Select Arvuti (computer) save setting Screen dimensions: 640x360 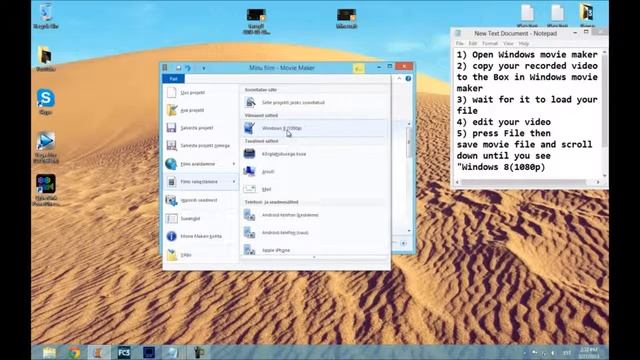pos(314,171)
